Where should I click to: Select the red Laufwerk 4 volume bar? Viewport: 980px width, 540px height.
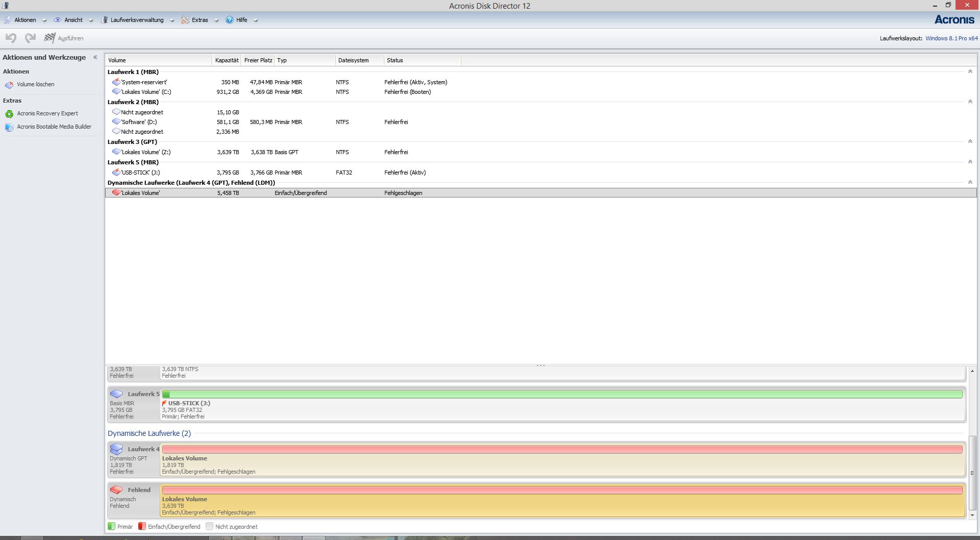[x=562, y=449]
